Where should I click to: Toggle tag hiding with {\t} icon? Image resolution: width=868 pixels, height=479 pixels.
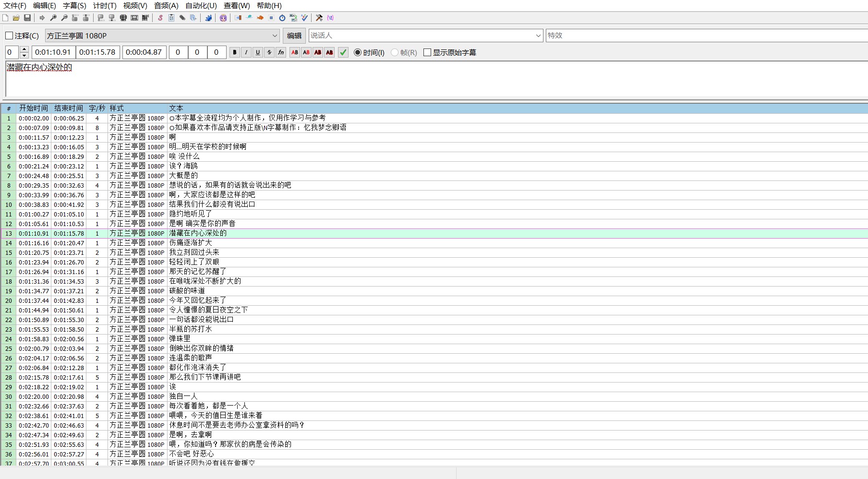coord(330,18)
